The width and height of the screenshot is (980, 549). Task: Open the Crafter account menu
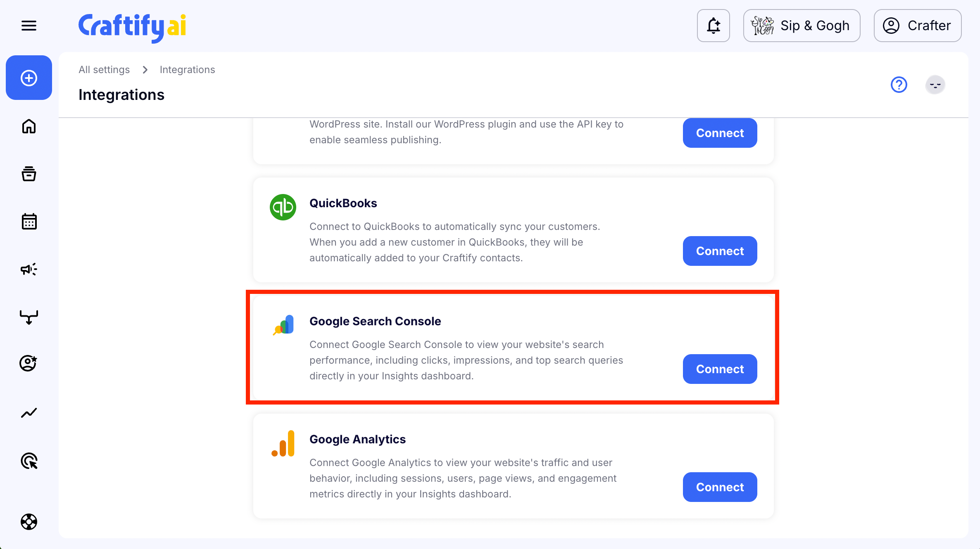[917, 26]
